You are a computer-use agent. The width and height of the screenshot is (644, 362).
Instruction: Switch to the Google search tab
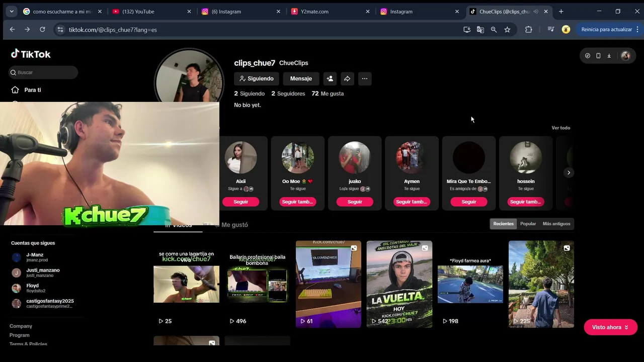tap(62, 12)
